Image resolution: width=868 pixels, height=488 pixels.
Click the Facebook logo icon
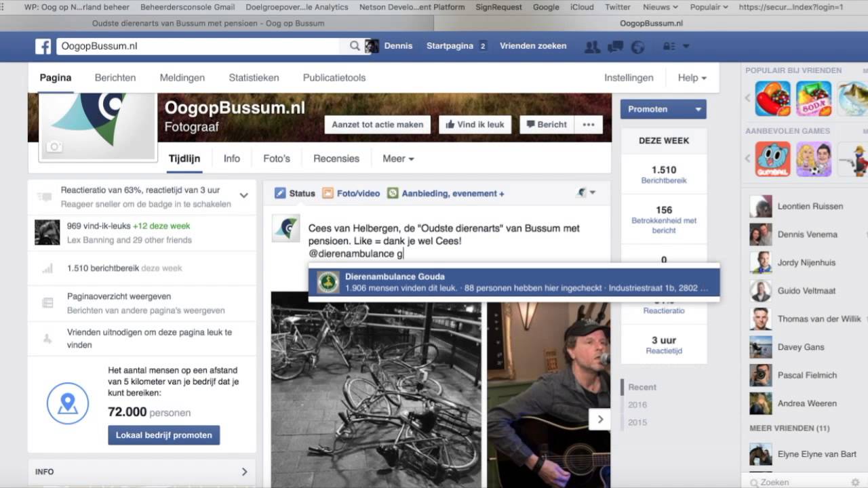pos(43,46)
